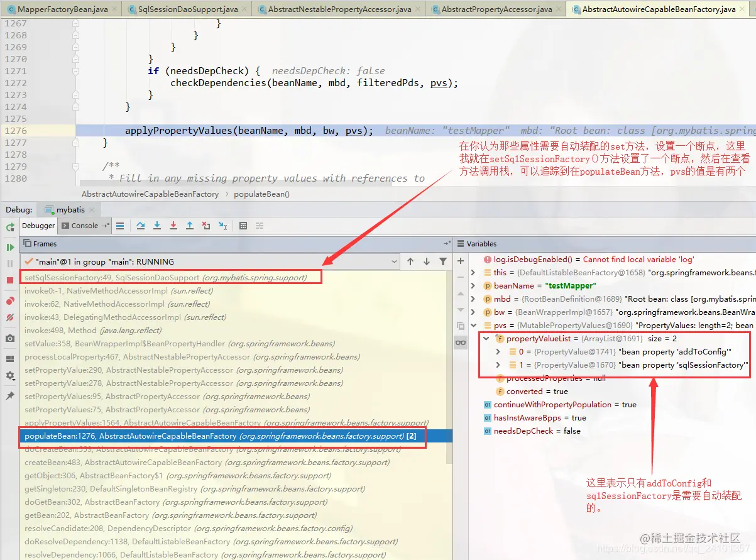Expand element 0 'addToConfig' node

(498, 351)
